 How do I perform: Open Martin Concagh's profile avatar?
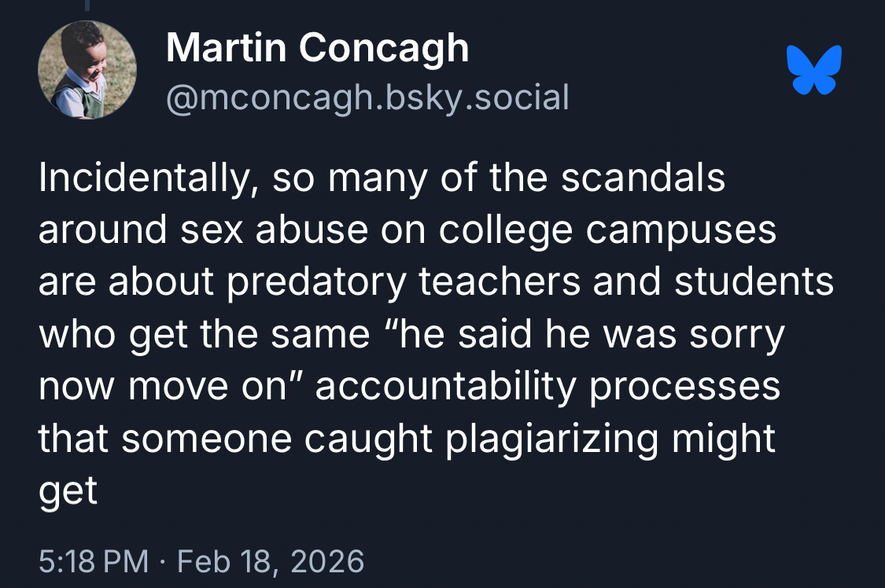(x=87, y=70)
